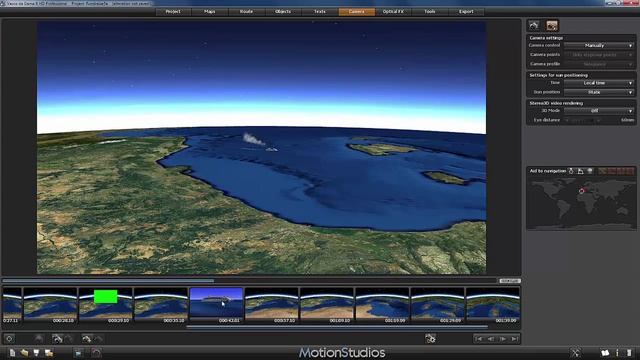Step to next keyframe
Screen dimensions: 640x360
503,339
